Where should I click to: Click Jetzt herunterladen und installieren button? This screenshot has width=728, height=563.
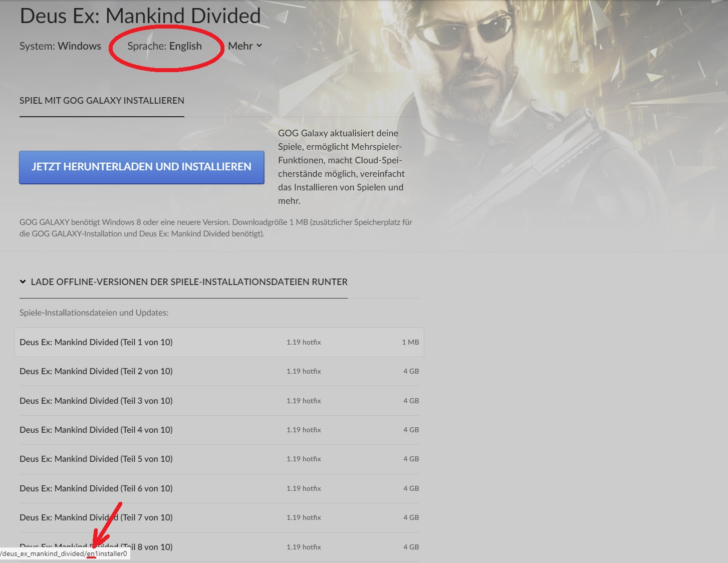tap(142, 167)
